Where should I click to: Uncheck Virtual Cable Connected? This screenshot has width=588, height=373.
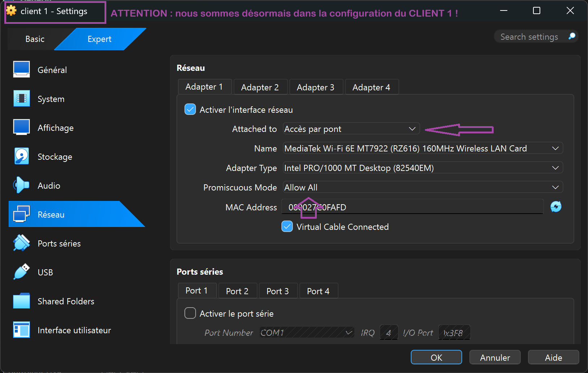[x=287, y=226]
